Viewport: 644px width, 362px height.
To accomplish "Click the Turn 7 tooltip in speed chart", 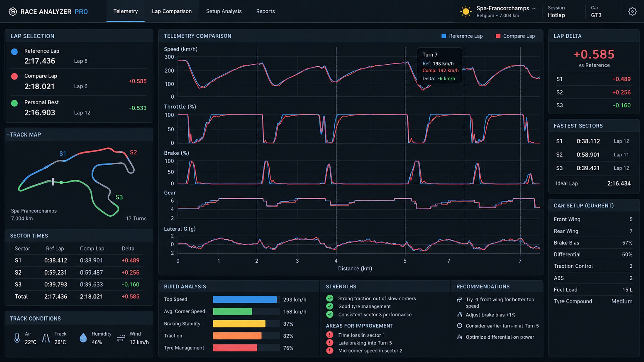I will point(439,66).
